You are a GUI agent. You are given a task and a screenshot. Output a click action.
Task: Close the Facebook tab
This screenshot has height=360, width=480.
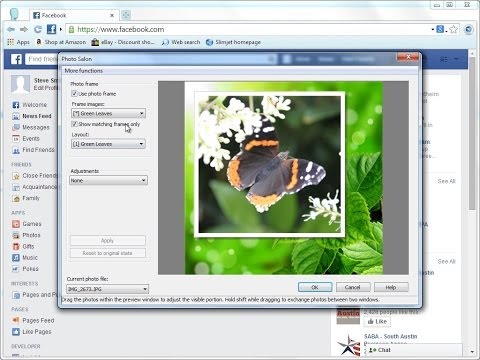coord(112,15)
